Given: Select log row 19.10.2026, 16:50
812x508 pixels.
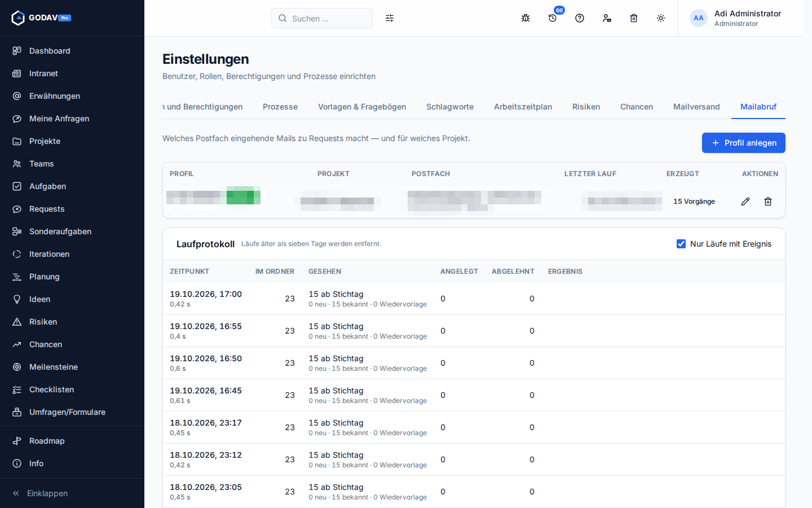Looking at the screenshot, I should [x=474, y=363].
